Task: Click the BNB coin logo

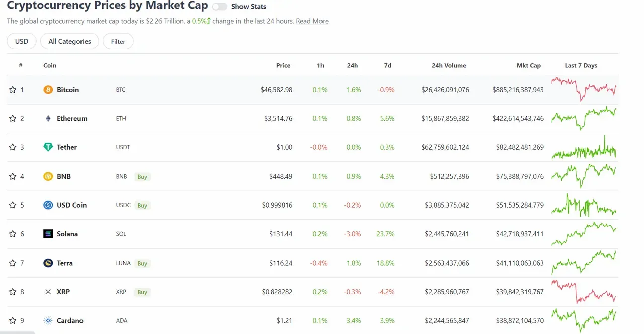Action: pos(48,177)
